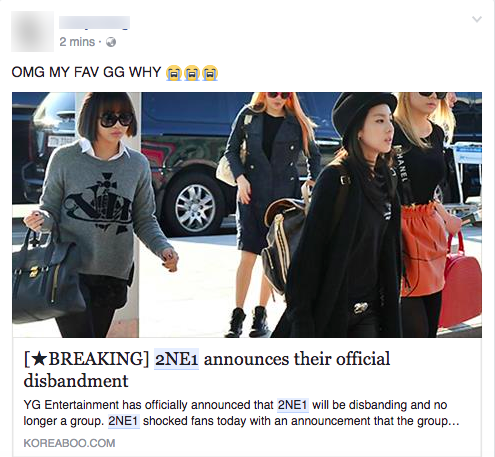Open the blurred poster name link
495x457 pixels.
pyautogui.click(x=94, y=23)
